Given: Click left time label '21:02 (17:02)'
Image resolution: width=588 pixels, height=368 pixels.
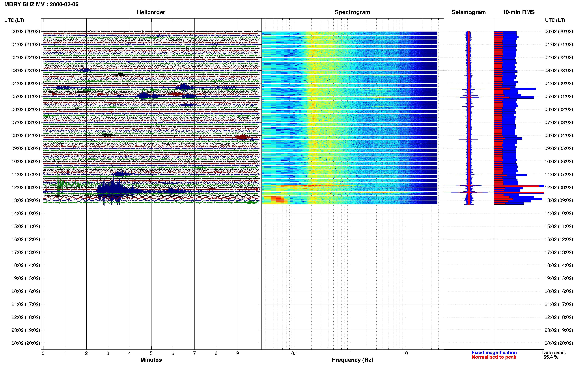Looking at the screenshot, I should coord(26,304).
